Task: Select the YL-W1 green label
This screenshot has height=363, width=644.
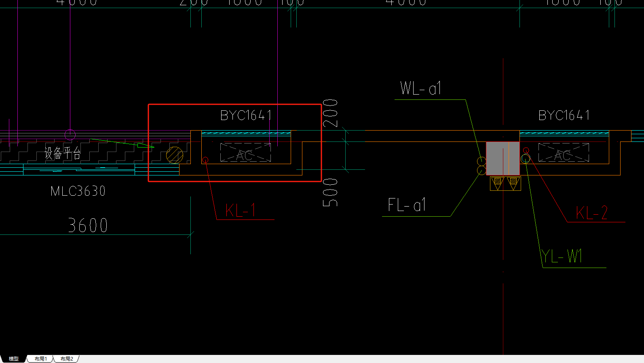Action: pyautogui.click(x=562, y=256)
